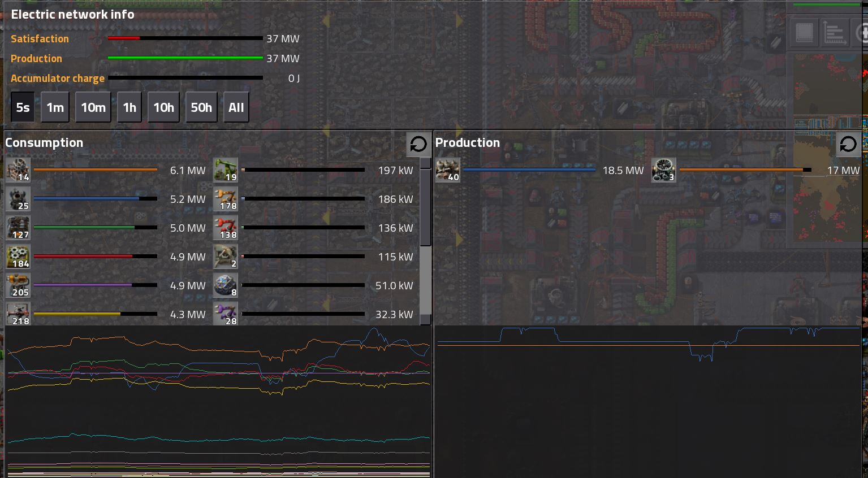This screenshot has height=478, width=868.
Task: Click the blue 5.2 MW consumption bar
Action: coord(96,198)
